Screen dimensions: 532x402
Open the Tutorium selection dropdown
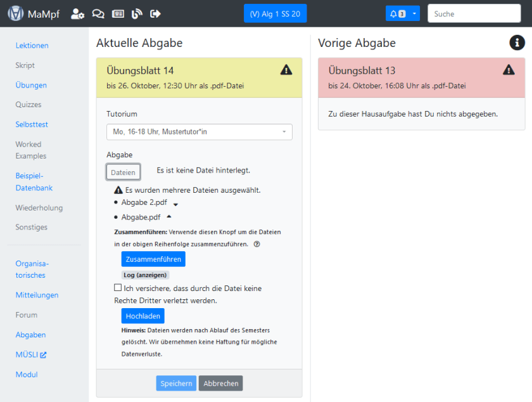[x=199, y=132]
